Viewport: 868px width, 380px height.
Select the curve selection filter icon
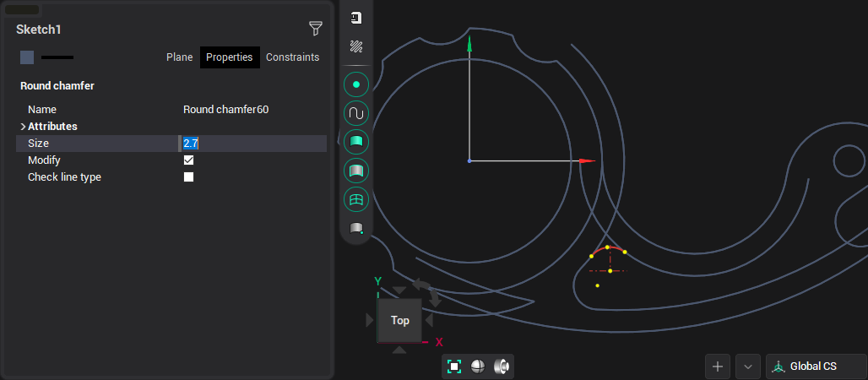pyautogui.click(x=356, y=113)
